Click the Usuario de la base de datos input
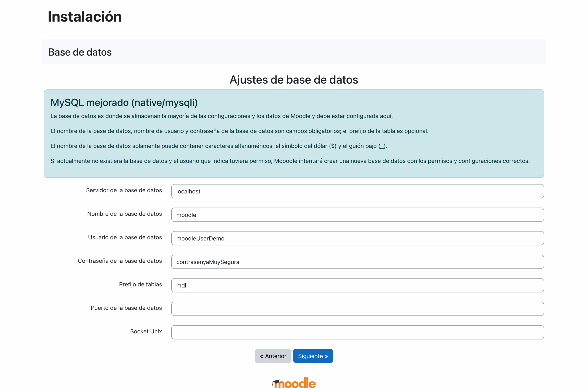This screenshot has height=388, width=588. 357,238
